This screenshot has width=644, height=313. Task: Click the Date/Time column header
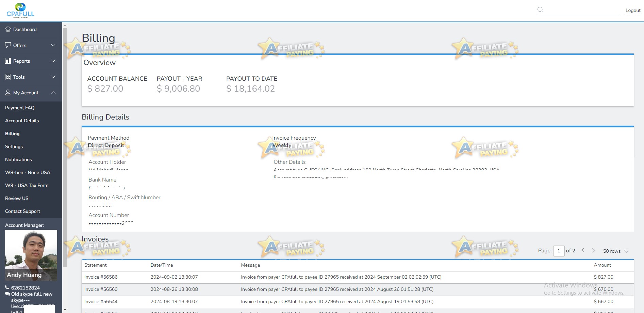coord(162,265)
